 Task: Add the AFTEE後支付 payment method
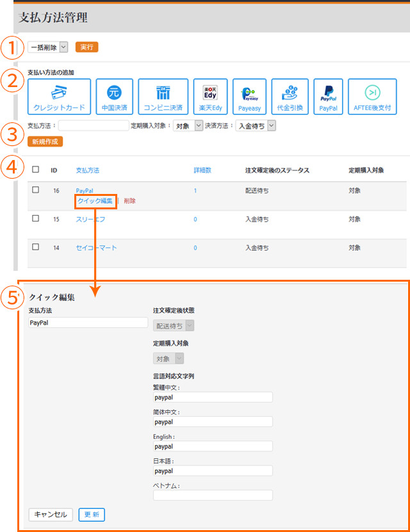372,97
